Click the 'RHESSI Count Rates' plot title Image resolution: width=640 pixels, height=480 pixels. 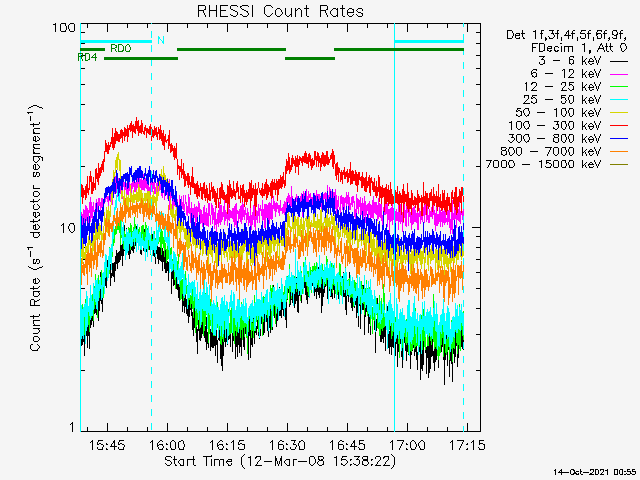(280, 11)
